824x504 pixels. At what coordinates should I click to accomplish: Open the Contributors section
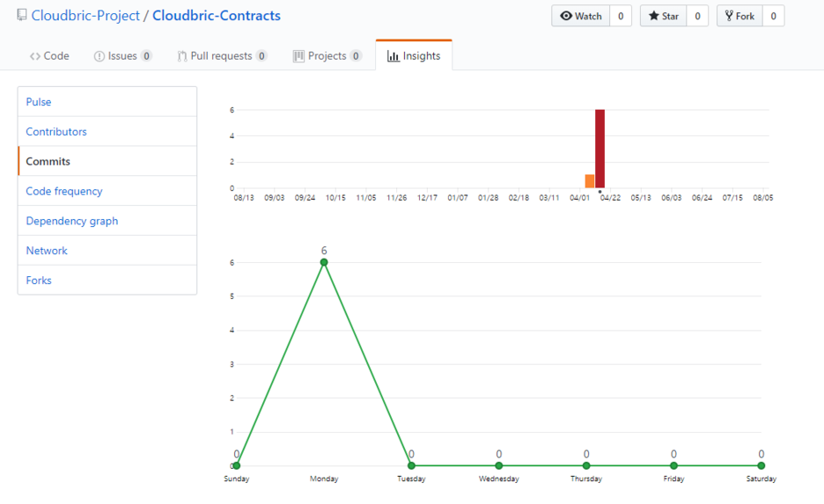pos(107,132)
